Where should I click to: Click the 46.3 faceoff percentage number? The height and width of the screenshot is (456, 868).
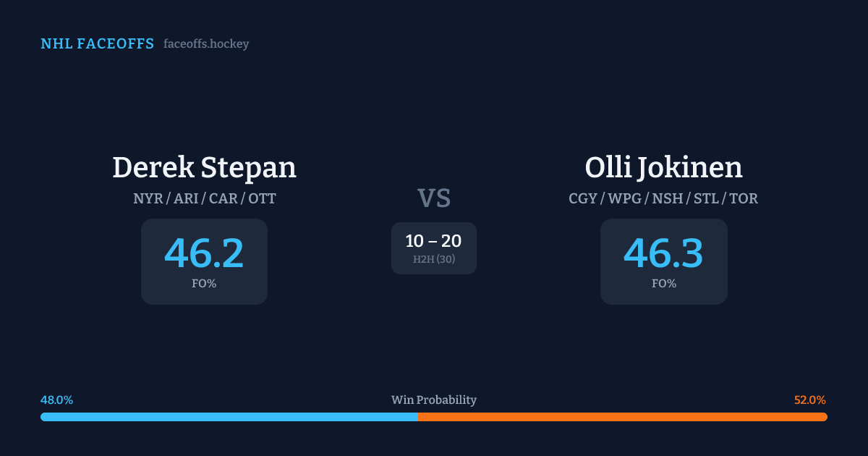pyautogui.click(x=663, y=253)
